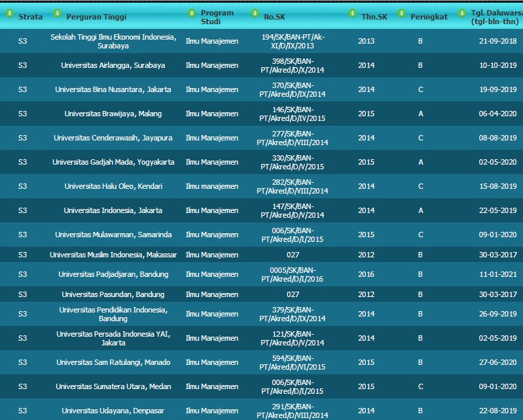
Task: Select the Universitas Muslim Indonesia, Makassar cell
Action: [114, 255]
